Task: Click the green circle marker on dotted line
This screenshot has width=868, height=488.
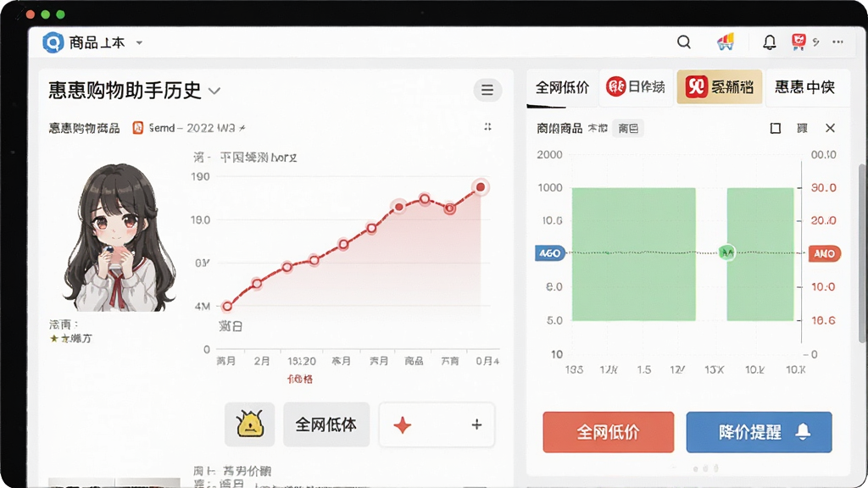Action: (x=726, y=252)
